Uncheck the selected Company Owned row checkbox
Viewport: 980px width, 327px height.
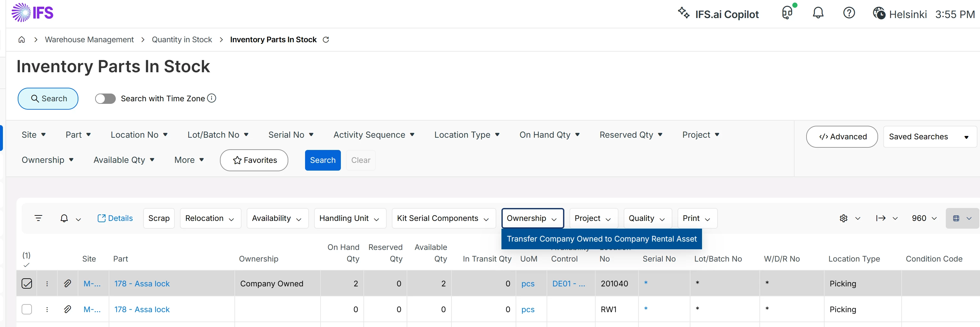pyautogui.click(x=27, y=283)
